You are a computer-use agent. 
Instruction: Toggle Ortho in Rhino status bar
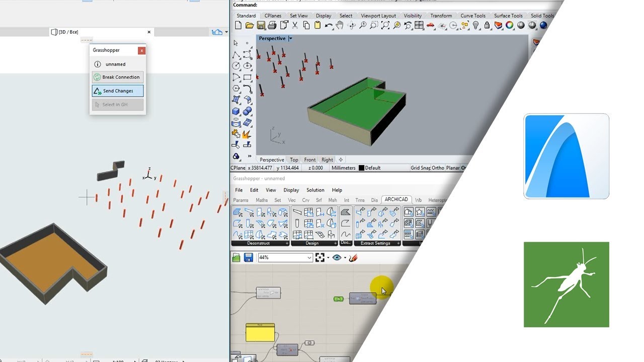438,168
